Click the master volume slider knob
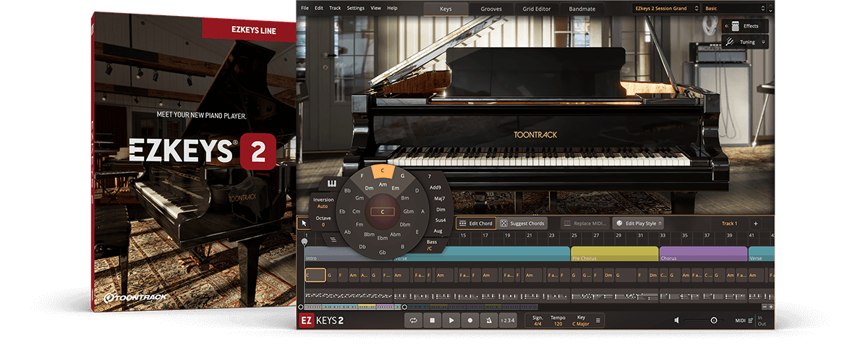The width and height of the screenshot is (868, 353). 713,320
